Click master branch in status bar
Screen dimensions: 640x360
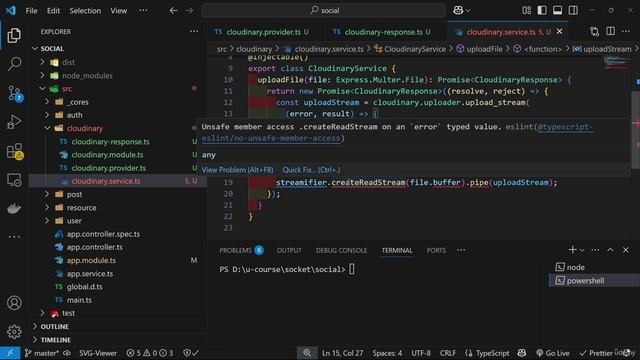tap(42, 353)
